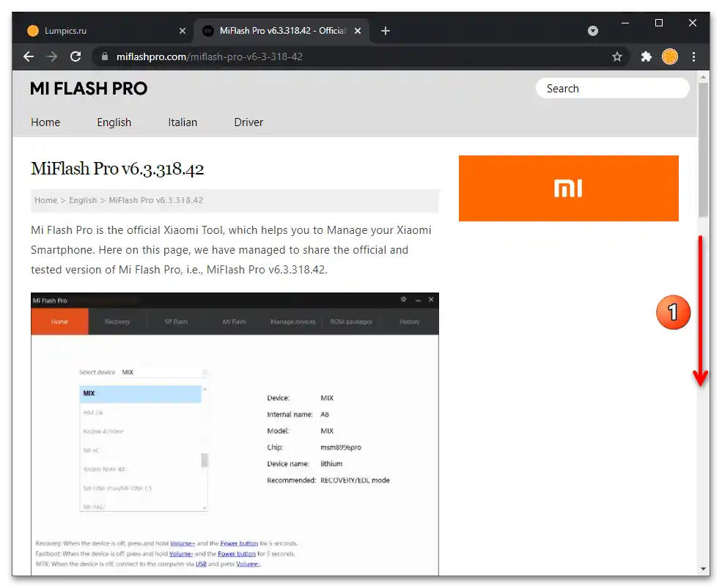Screen dimensions: 722x588
Task: Click the browser back arrow icon
Action: tap(28, 56)
